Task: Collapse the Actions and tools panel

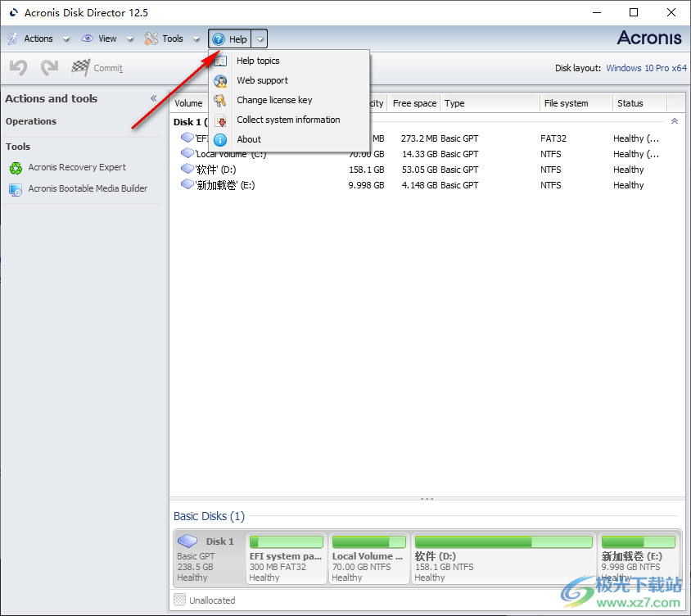Action: point(153,98)
